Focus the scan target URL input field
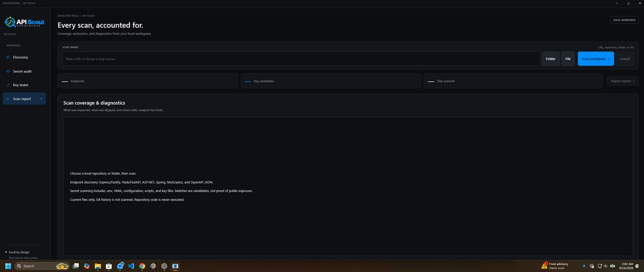This screenshot has height=272, width=644. (301, 59)
